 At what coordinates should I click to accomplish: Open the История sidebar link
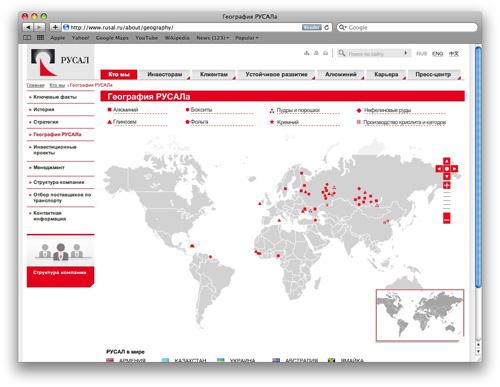(x=44, y=109)
